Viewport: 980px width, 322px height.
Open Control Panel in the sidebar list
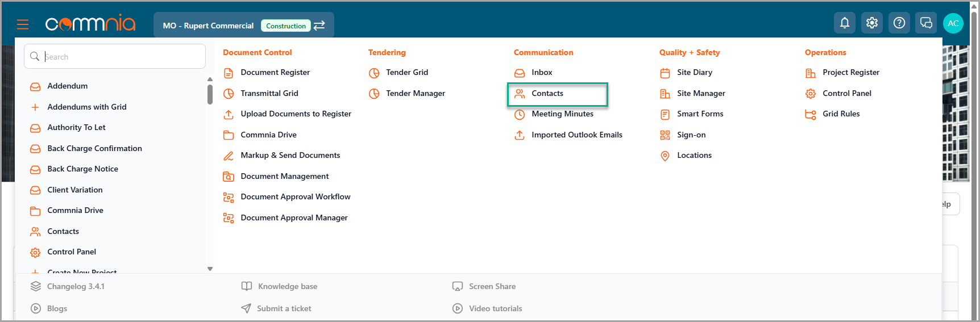[x=72, y=252]
